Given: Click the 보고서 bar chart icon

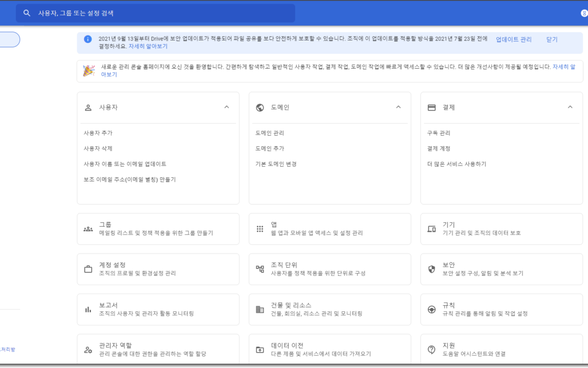Looking at the screenshot, I should click(x=88, y=310).
